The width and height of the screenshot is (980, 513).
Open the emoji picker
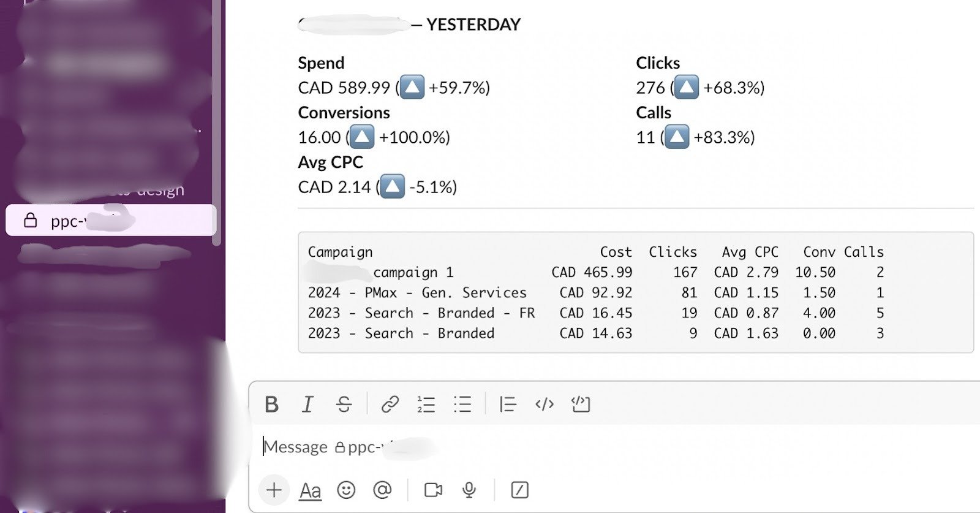(346, 490)
